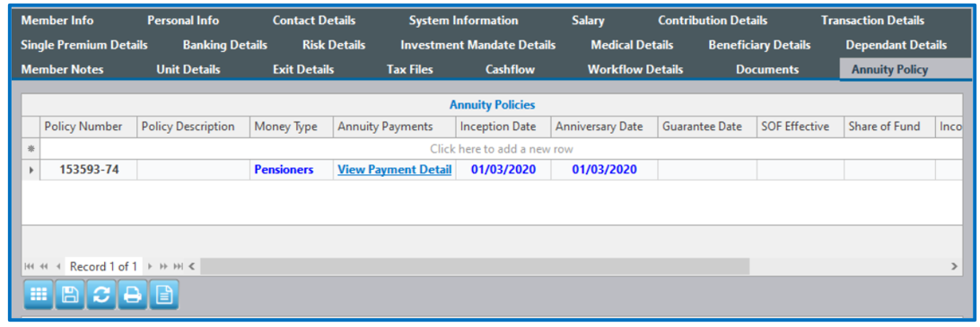Click the Guarantee Date column header
This screenshot has height=327, width=980.
point(707,127)
